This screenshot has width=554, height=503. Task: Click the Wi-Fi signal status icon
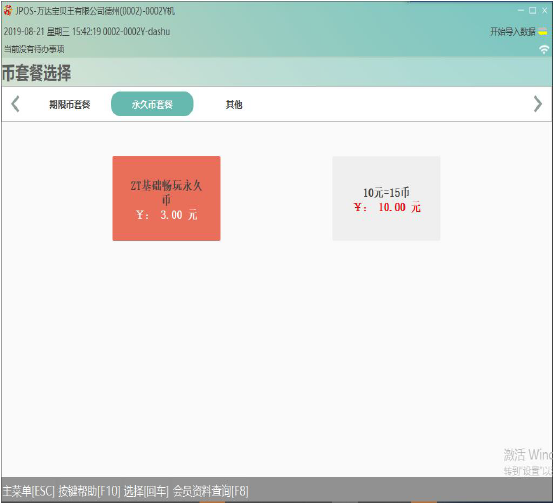pyautogui.click(x=544, y=49)
